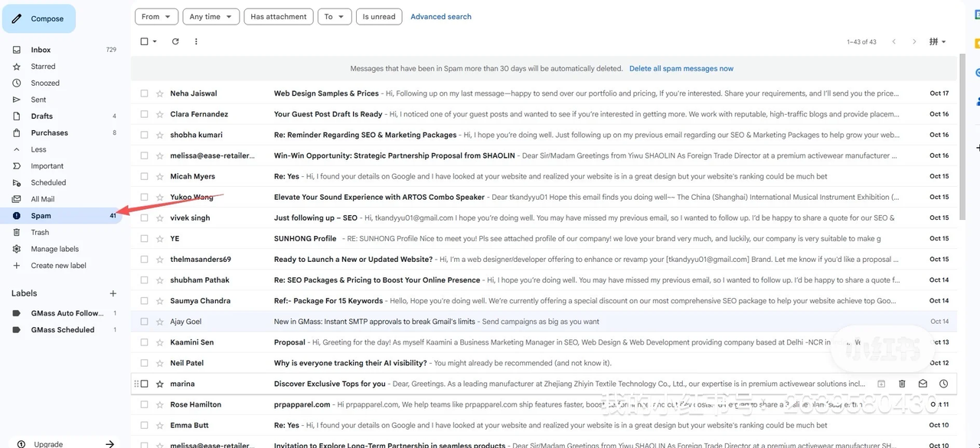980x448 pixels.
Task: Open the Web Design Samples & Prices email
Action: (326, 93)
